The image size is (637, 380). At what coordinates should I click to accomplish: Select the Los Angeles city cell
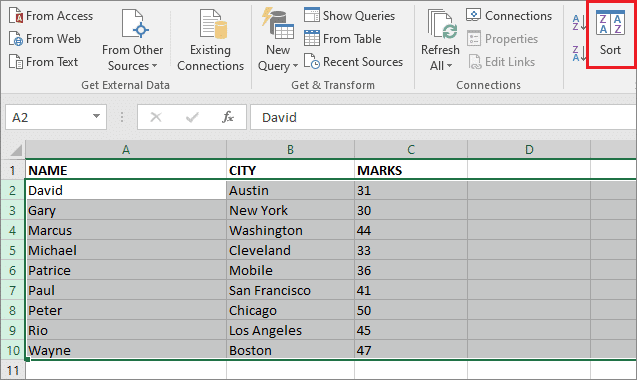click(290, 330)
